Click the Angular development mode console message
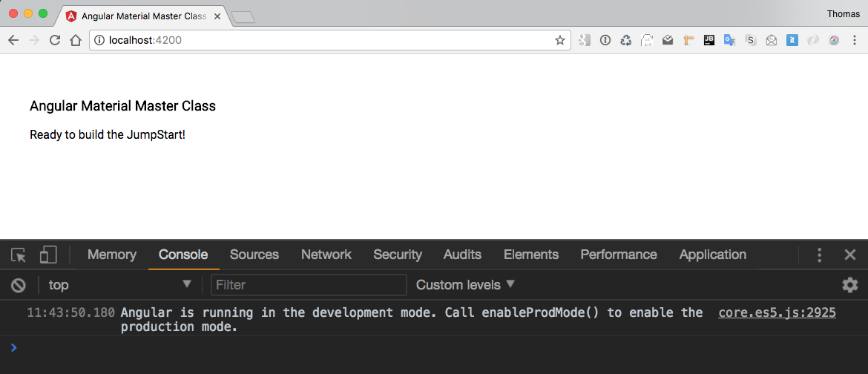868x374 pixels. tap(412, 320)
